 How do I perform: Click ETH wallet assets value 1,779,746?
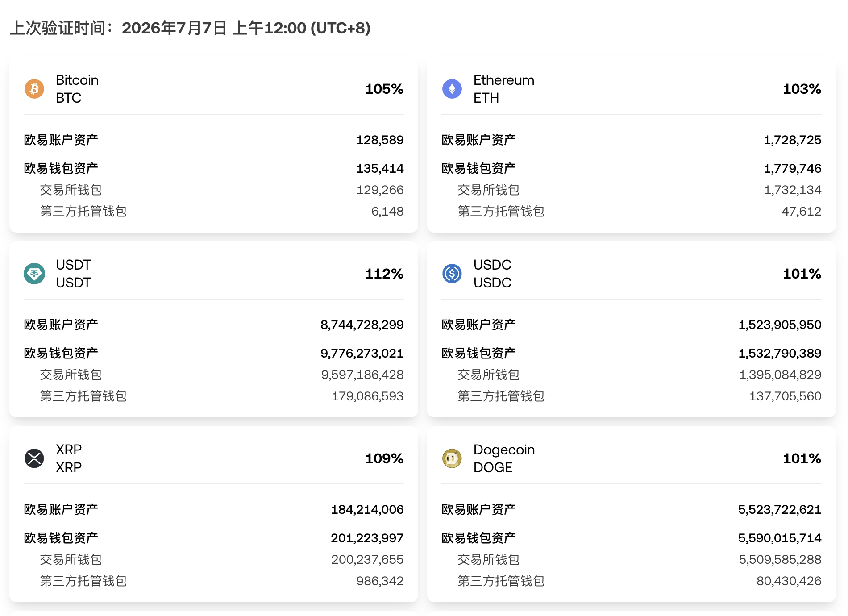793,169
